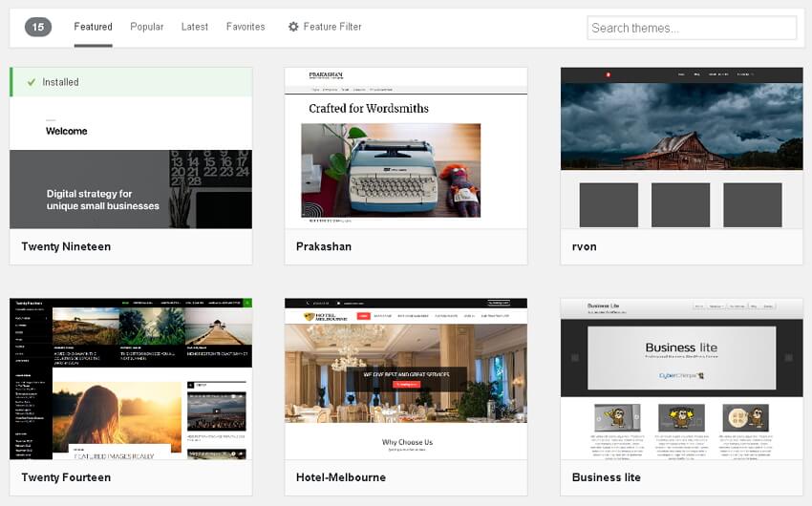Open the Prakashan theme screenshot
This screenshot has height=506, width=812.
click(406, 148)
